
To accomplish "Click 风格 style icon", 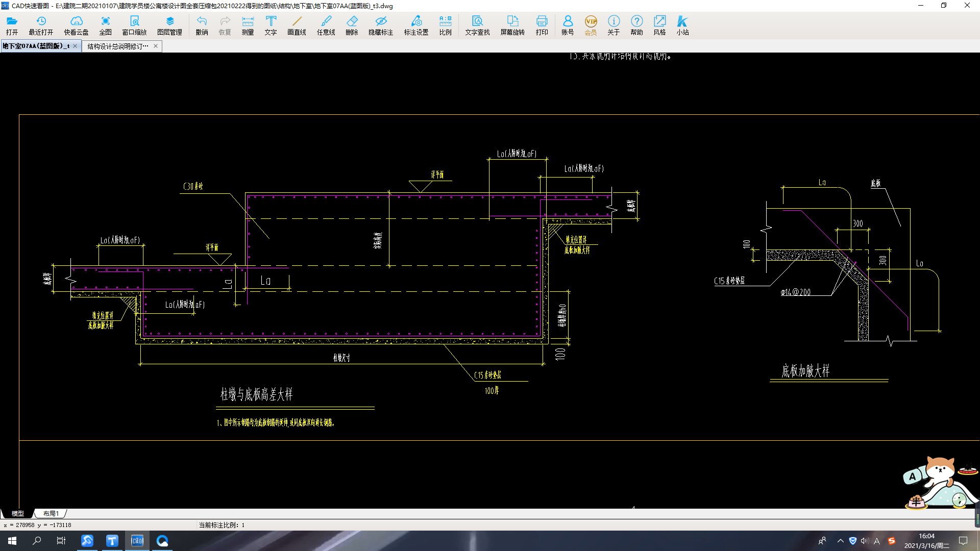I will pyautogui.click(x=659, y=26).
